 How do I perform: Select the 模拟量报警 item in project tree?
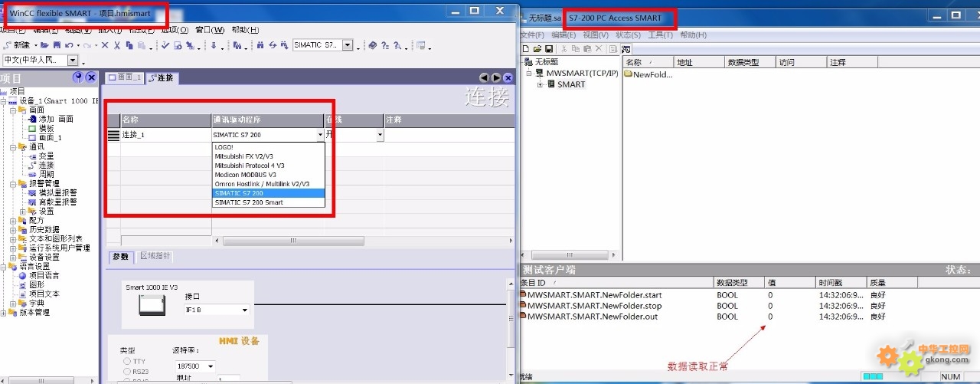point(52,192)
